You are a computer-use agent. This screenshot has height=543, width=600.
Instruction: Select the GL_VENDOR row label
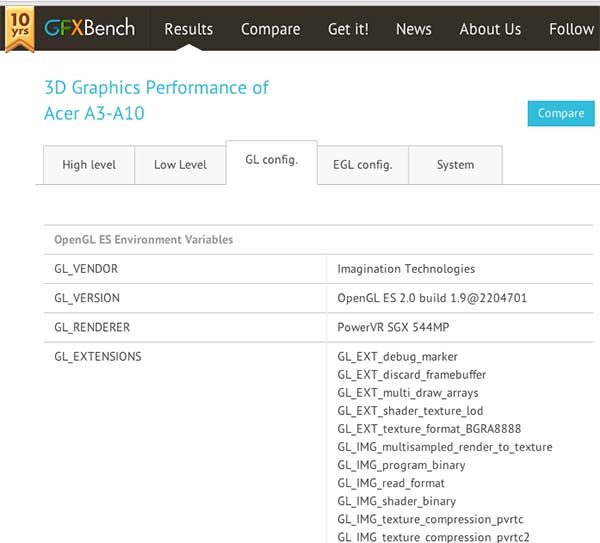86,269
